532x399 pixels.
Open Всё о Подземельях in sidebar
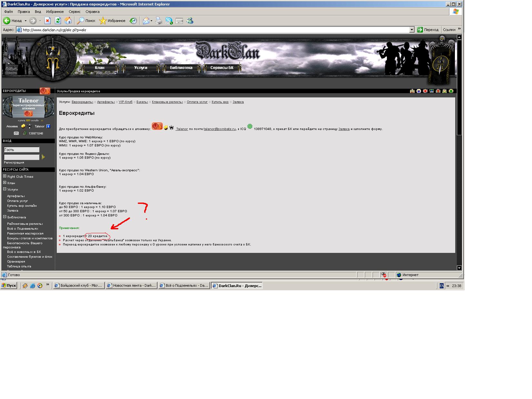pyautogui.click(x=23, y=229)
